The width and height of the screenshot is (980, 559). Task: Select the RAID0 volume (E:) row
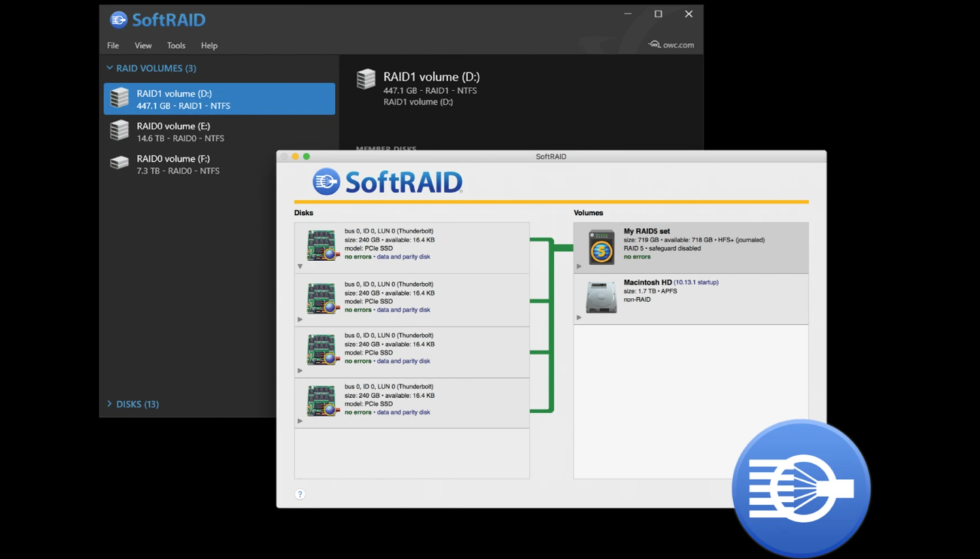219,132
